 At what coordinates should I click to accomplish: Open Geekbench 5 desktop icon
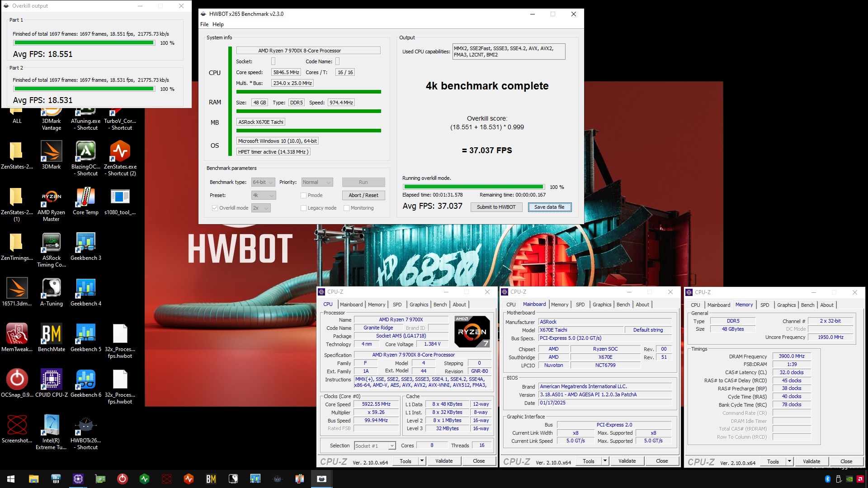coord(86,338)
